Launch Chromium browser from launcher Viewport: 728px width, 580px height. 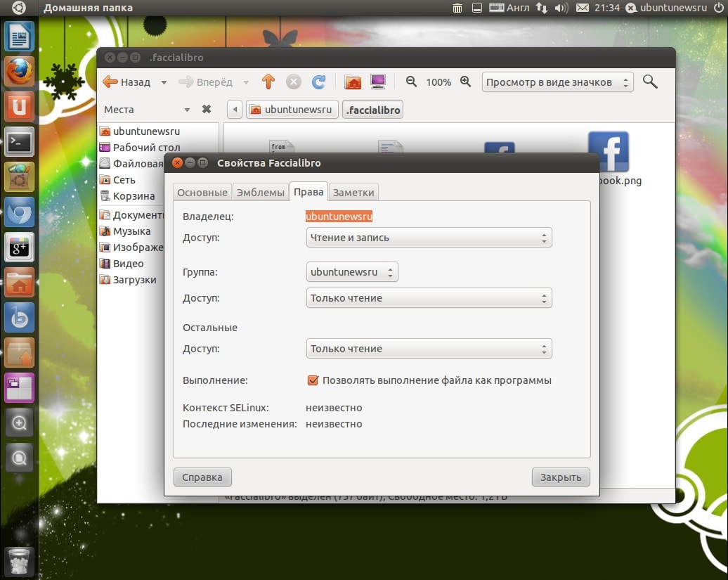click(19, 212)
